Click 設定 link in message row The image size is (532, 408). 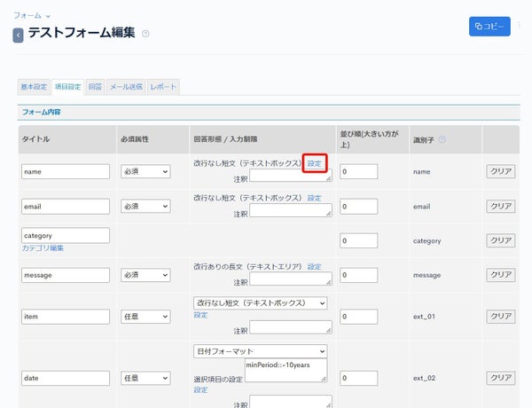pos(314,266)
